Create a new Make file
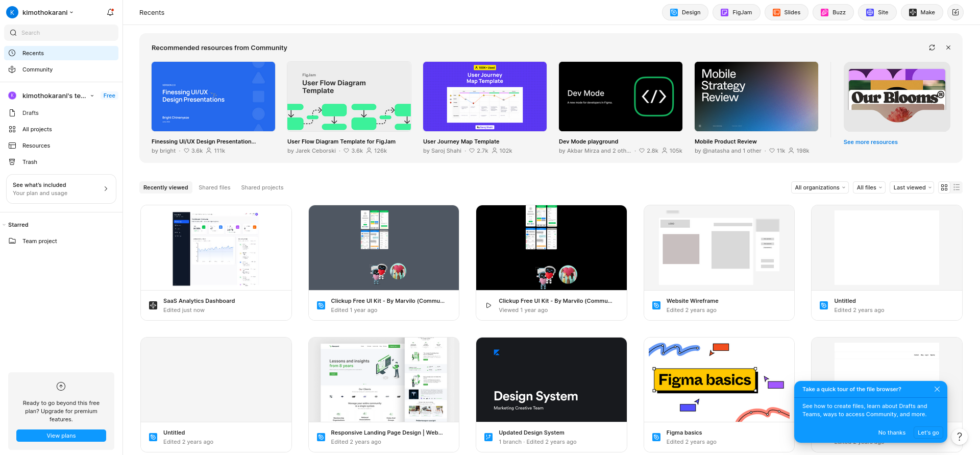 (x=922, y=12)
